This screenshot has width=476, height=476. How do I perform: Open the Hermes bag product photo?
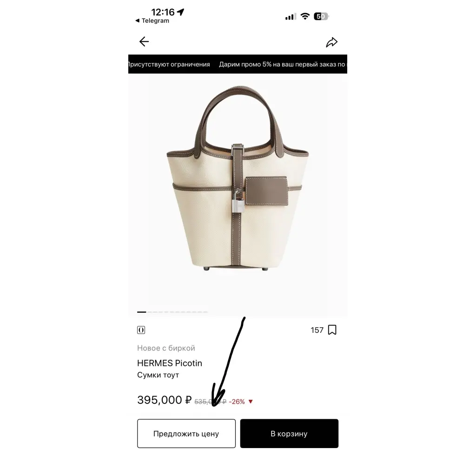point(238,178)
